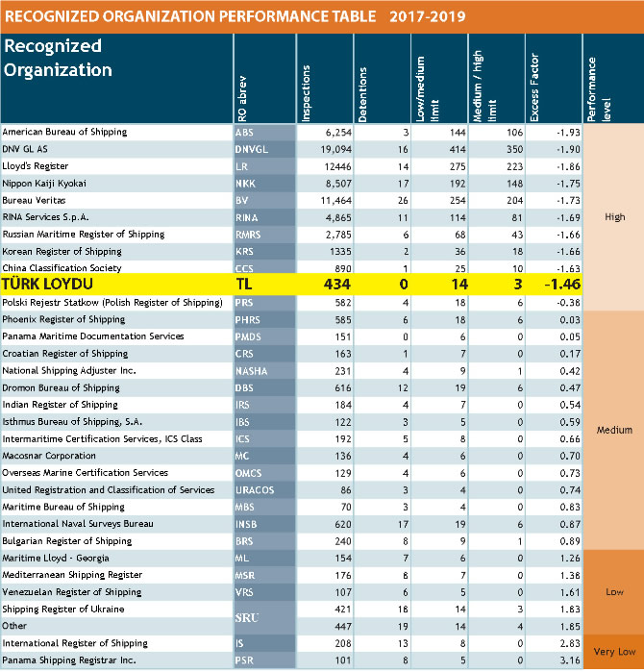This screenshot has height=672, width=644.
Task: Select the Medium performance level band
Action: (x=615, y=429)
